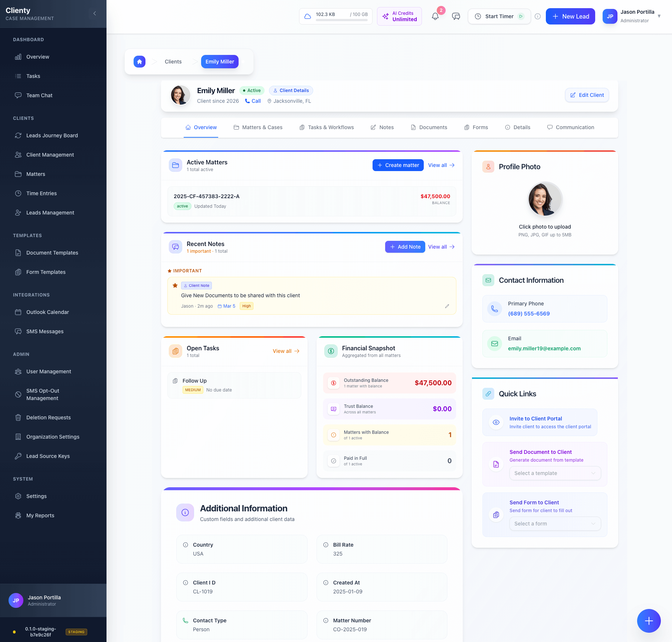The width and height of the screenshot is (672, 642).
Task: Open the Select a form dropdown
Action: point(555,524)
